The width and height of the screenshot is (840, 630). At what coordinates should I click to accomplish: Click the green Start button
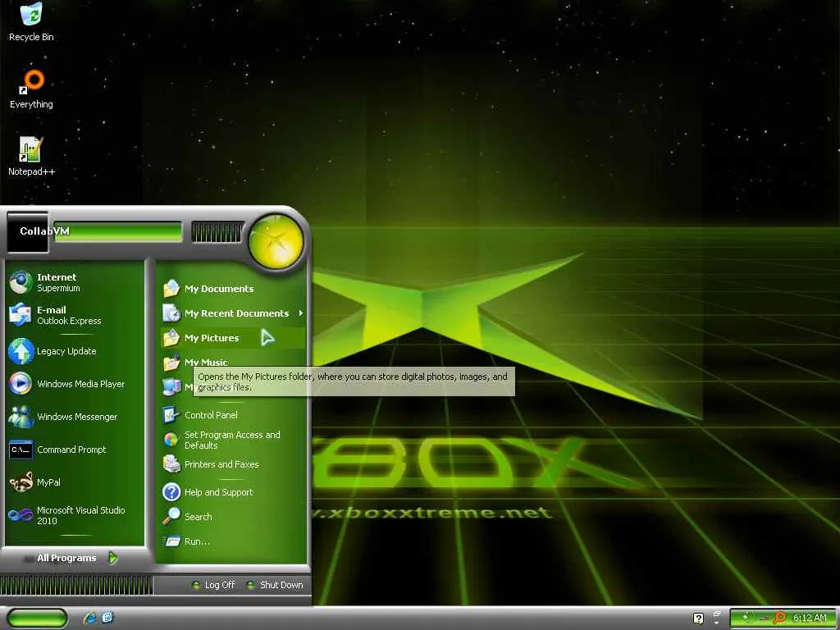[x=37, y=619]
